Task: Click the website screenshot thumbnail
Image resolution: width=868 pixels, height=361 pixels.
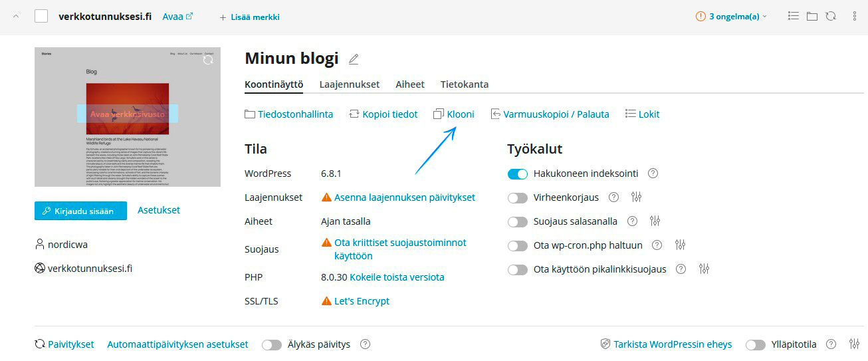Action: [128, 117]
